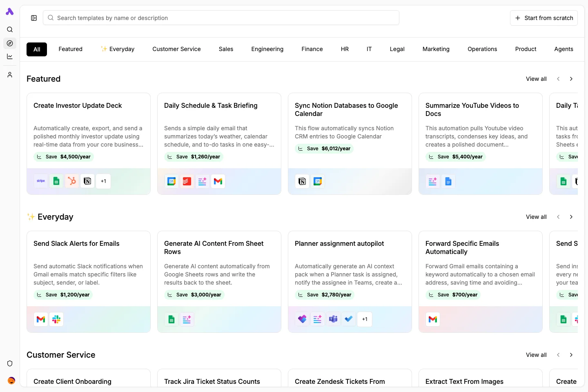Image resolution: width=588 pixels, height=392 pixels.
Task: Click Notion icon on Sync Notion Databases card
Action: tap(302, 181)
